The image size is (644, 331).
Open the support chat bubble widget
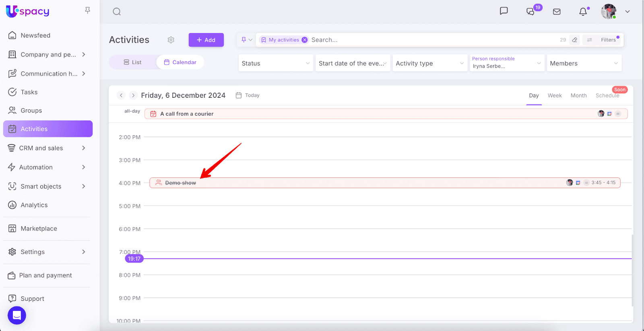point(17,315)
